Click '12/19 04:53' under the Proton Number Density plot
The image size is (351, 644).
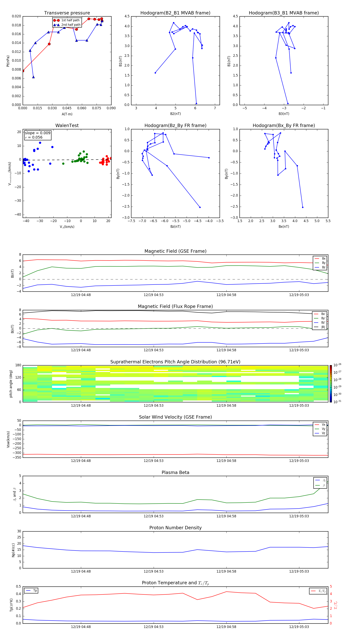(153, 571)
